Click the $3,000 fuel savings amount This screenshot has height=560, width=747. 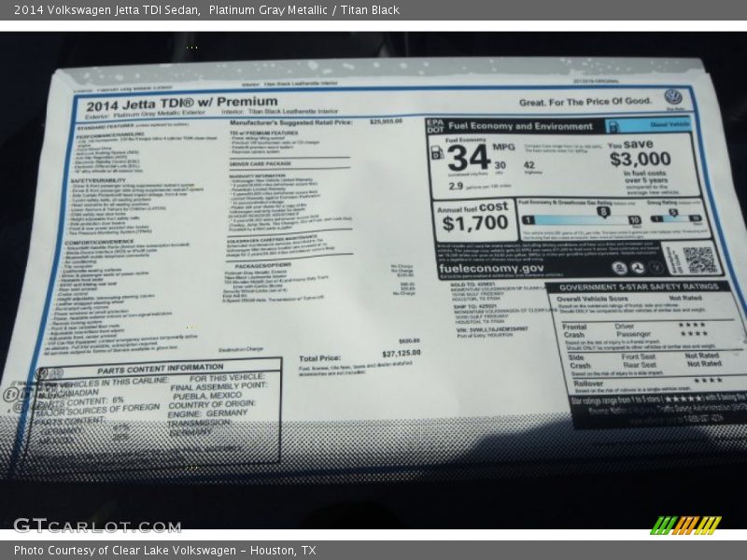tap(641, 159)
